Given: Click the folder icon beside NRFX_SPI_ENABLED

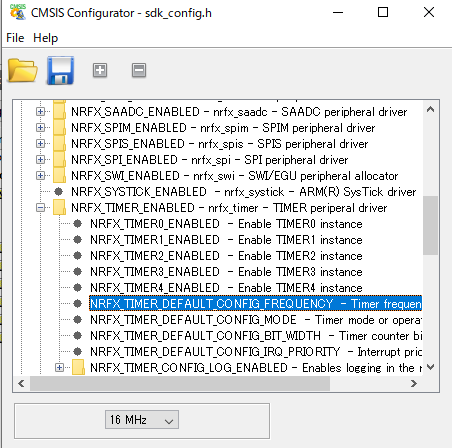Looking at the screenshot, I should pyautogui.click(x=60, y=160).
